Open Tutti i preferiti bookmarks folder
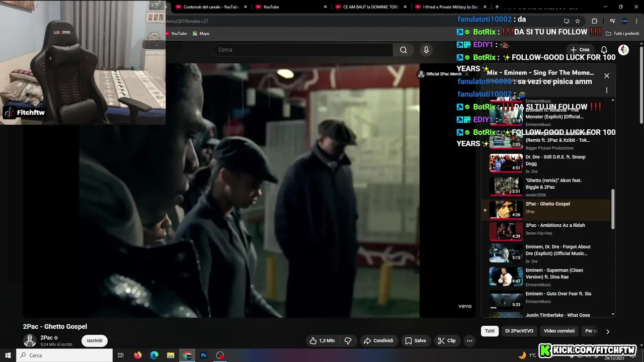644x362 pixels. [x=622, y=33]
